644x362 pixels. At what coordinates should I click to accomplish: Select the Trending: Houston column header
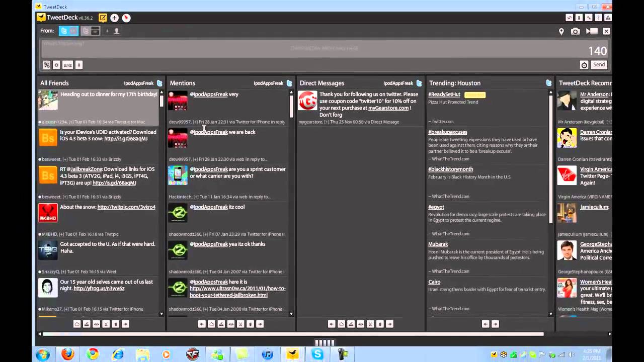click(x=455, y=83)
